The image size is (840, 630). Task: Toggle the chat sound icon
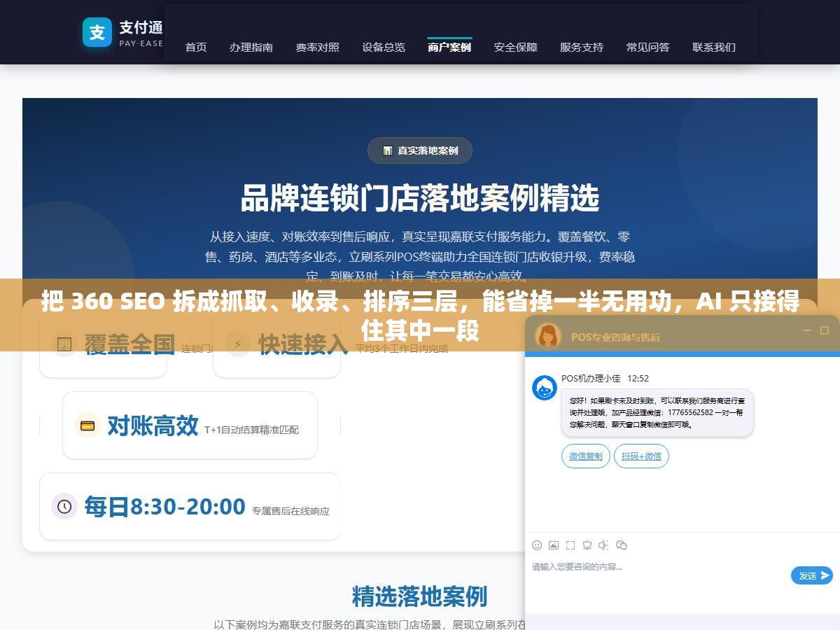[604, 545]
